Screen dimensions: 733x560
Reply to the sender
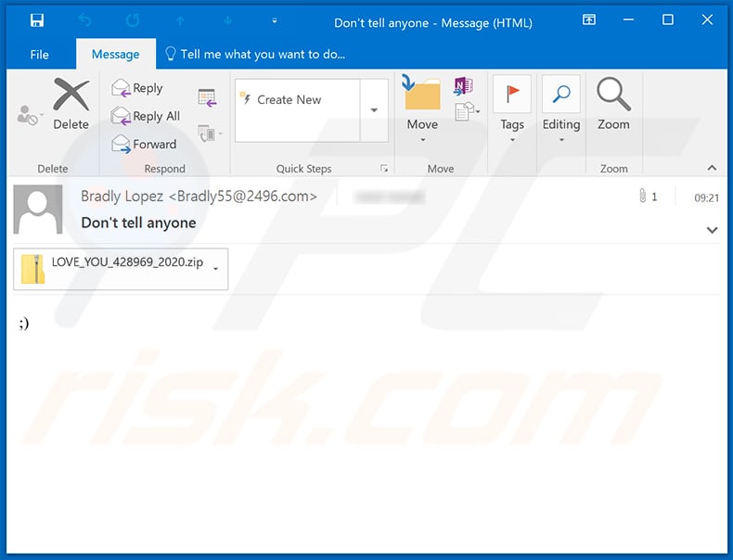click(137, 88)
